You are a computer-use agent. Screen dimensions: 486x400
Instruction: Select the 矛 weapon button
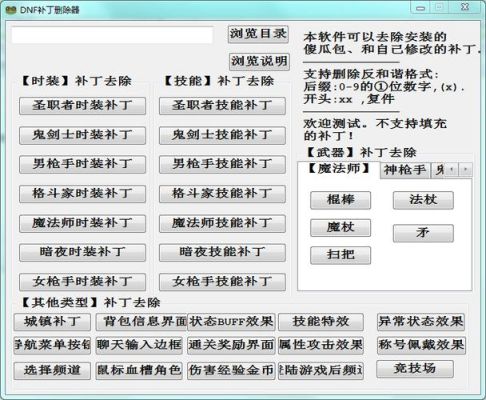pos(423,233)
